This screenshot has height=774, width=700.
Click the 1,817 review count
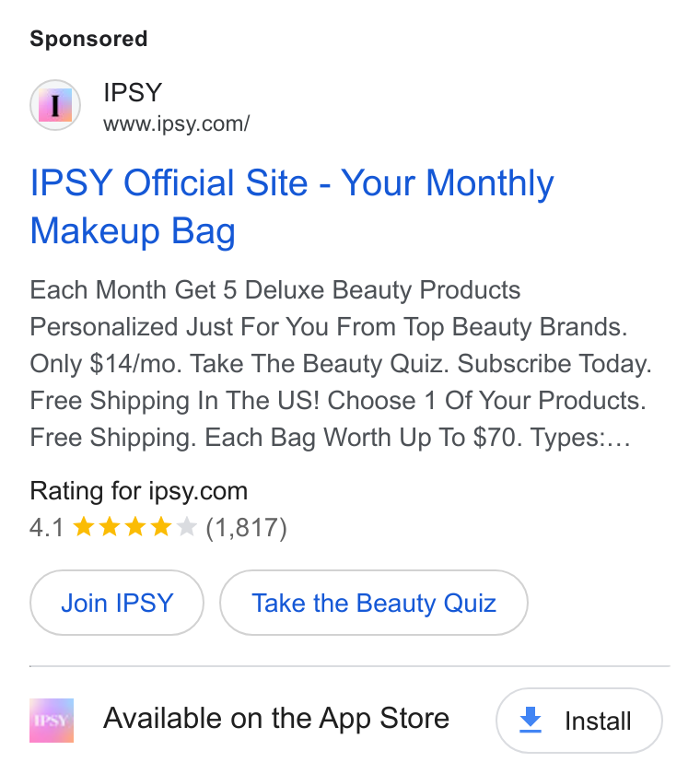coord(246,528)
